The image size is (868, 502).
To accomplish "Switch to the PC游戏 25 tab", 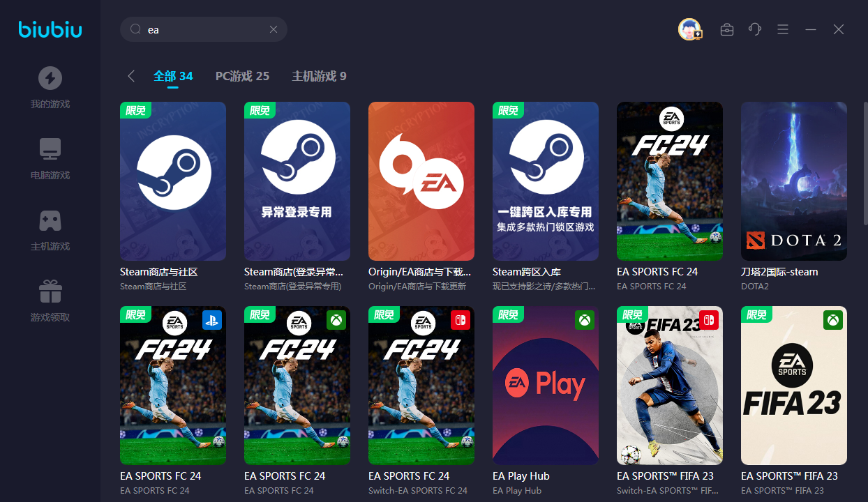I will coord(242,76).
